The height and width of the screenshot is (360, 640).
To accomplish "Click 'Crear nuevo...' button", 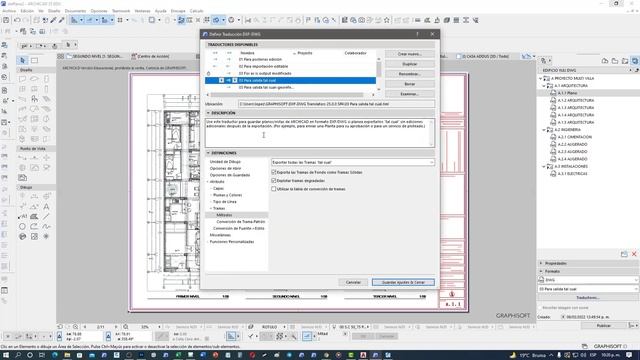I will 409,54.
